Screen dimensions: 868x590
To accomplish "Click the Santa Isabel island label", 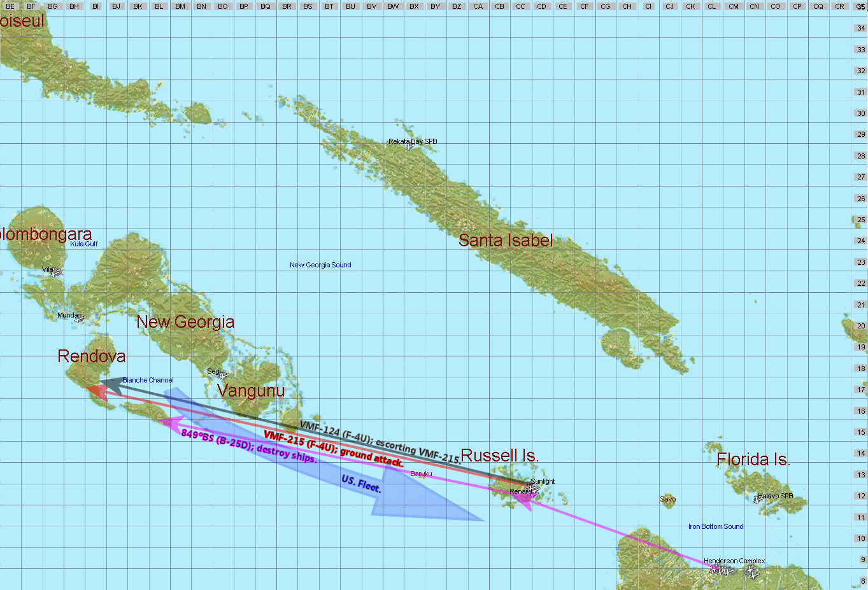I will (506, 241).
